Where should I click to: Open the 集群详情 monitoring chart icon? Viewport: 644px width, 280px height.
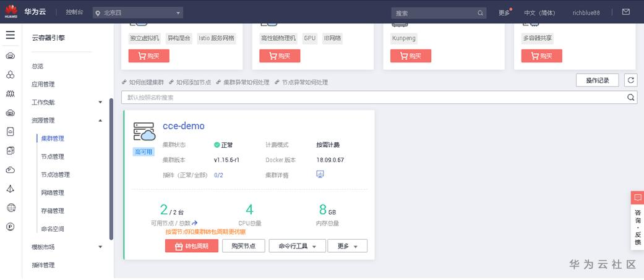[320, 174]
